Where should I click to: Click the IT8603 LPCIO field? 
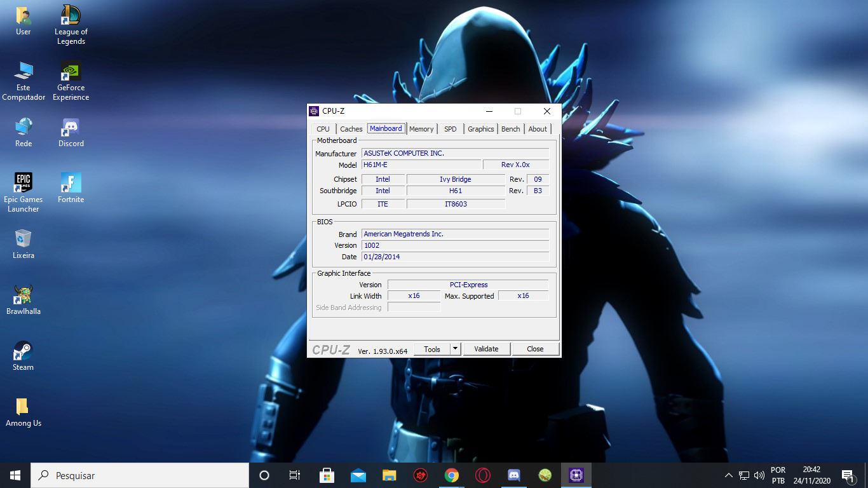[x=456, y=204]
